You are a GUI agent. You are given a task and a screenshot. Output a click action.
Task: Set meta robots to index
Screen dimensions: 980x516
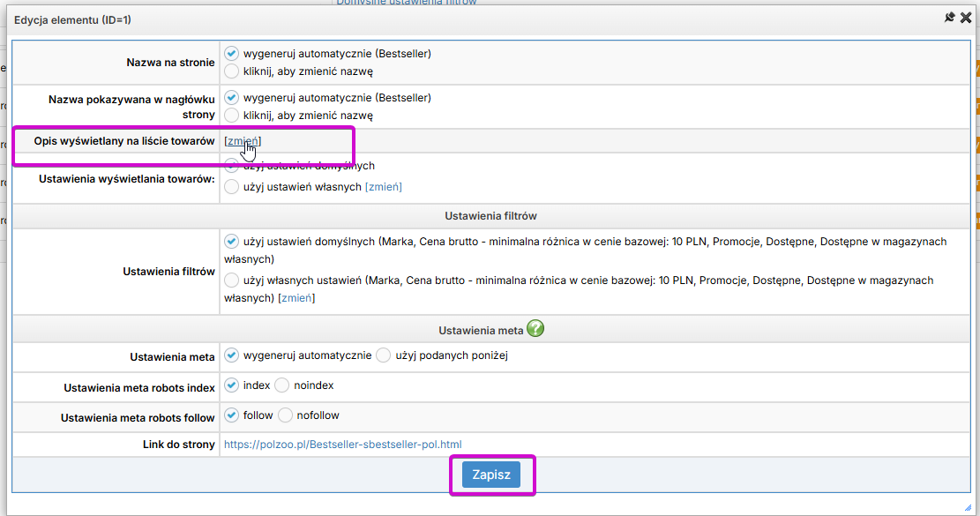pos(232,385)
